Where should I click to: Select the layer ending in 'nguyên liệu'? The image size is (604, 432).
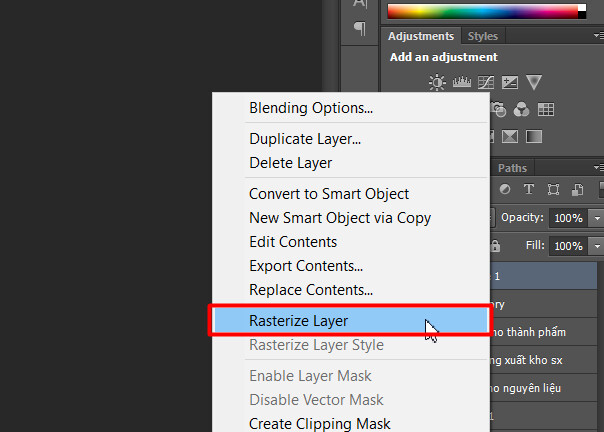click(x=544, y=388)
